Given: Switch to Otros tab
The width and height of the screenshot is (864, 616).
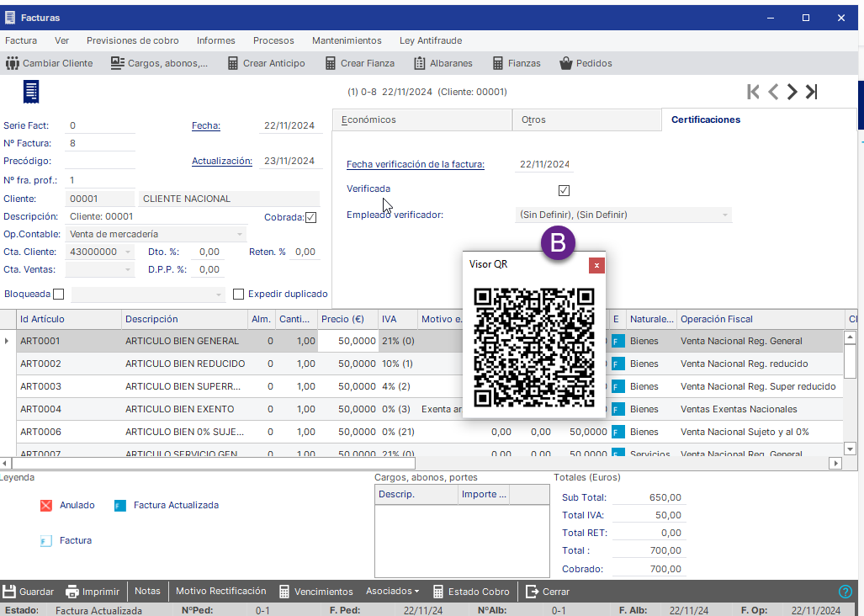Looking at the screenshot, I should [587, 119].
